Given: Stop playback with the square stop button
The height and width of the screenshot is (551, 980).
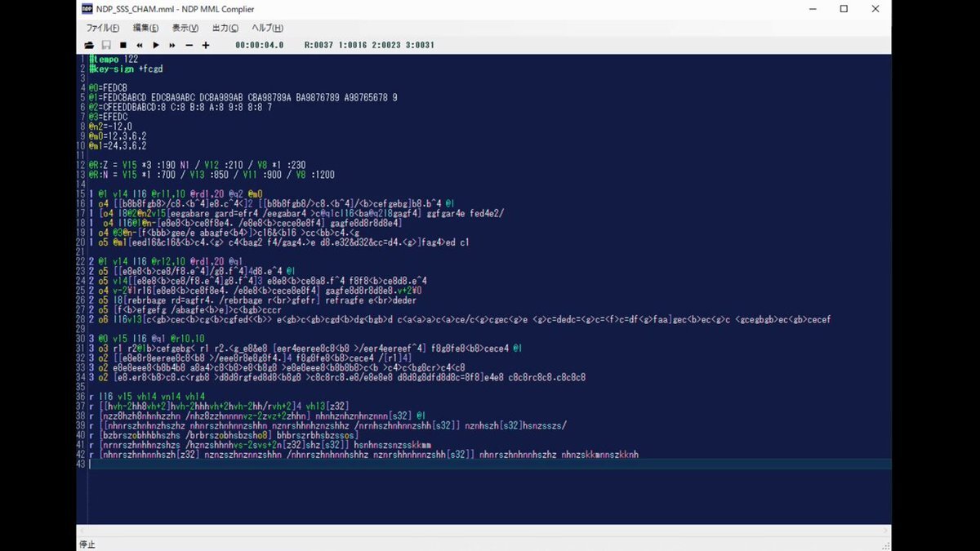Looking at the screenshot, I should [122, 45].
